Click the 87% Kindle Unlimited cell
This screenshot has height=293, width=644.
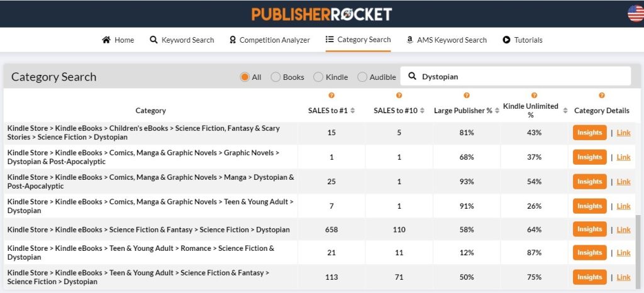[x=534, y=253]
